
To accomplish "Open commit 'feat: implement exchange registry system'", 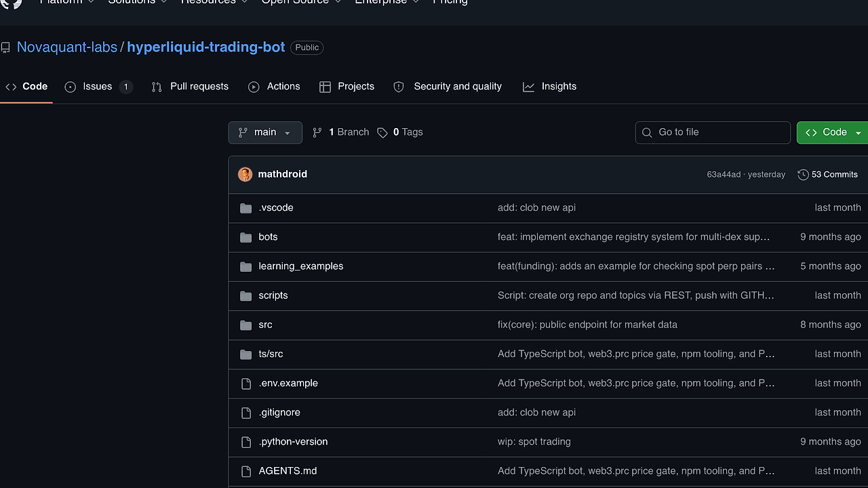I will point(635,237).
